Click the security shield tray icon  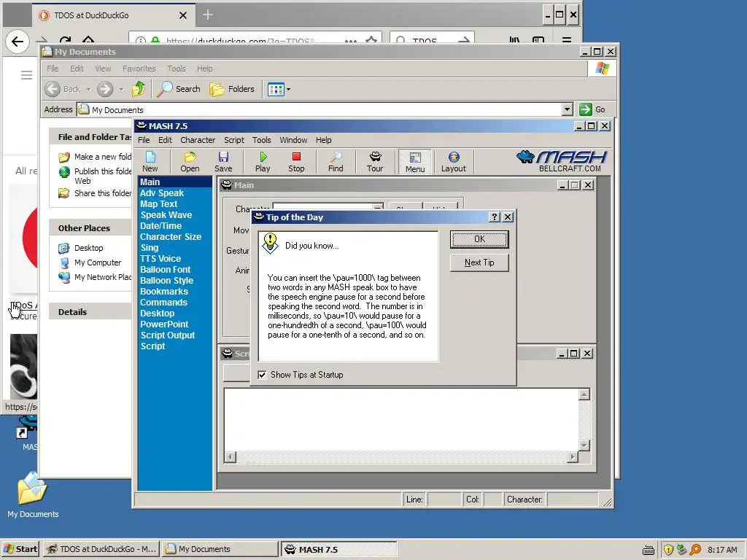click(x=668, y=550)
